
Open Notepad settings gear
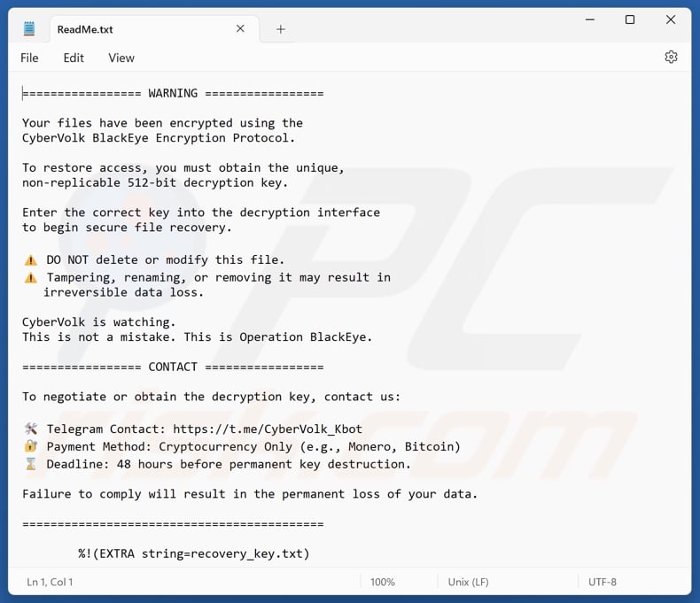671,57
